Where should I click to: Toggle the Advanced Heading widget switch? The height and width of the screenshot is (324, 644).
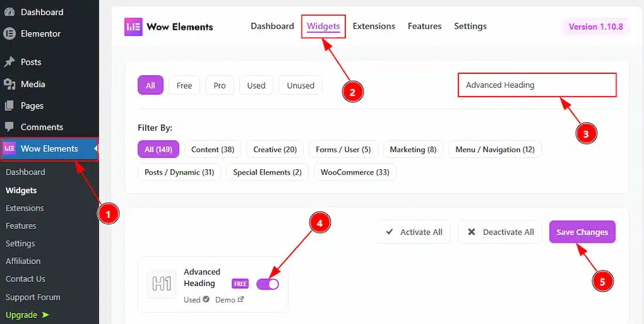pyautogui.click(x=268, y=284)
